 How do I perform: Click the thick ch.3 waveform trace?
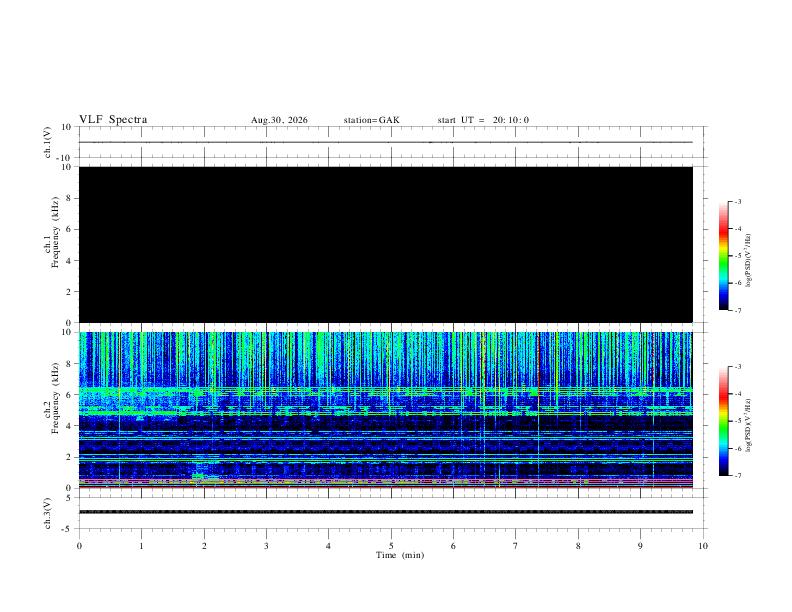pyautogui.click(x=386, y=512)
